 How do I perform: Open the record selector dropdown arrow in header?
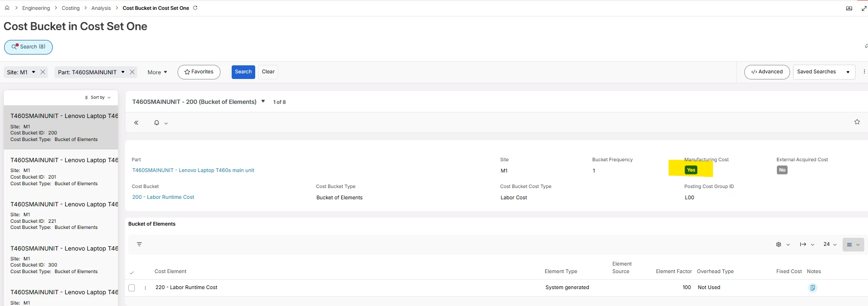tap(263, 102)
